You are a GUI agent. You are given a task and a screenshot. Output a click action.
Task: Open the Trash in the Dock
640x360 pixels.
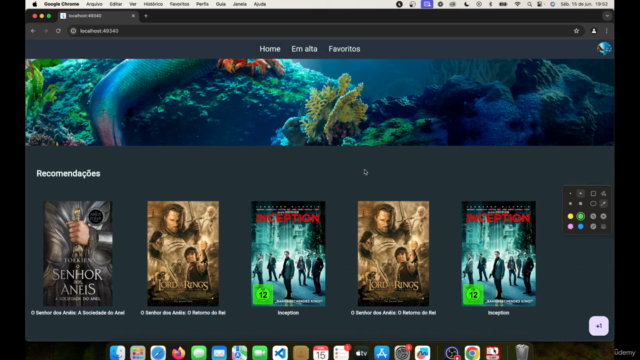click(x=522, y=352)
